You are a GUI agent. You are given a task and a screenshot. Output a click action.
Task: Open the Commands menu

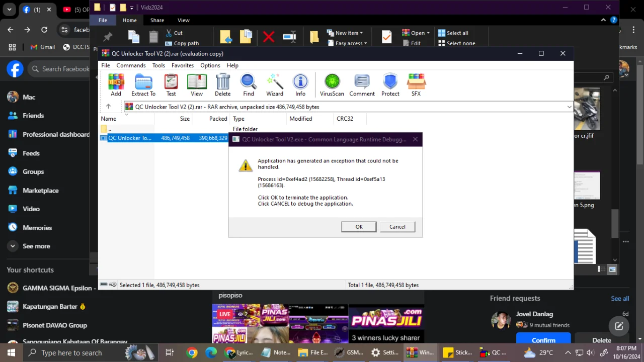[131, 65]
